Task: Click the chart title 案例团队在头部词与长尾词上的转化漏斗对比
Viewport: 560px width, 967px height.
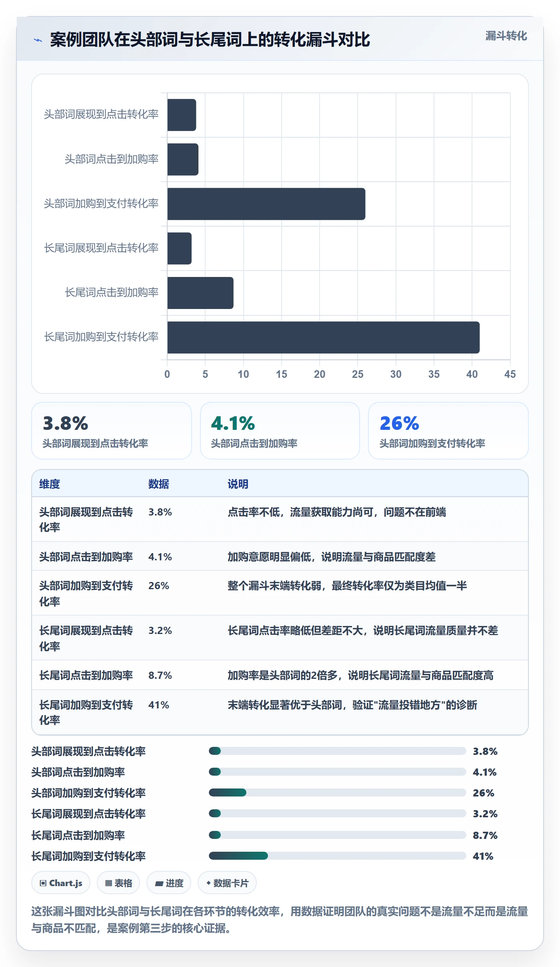Action: (210, 40)
